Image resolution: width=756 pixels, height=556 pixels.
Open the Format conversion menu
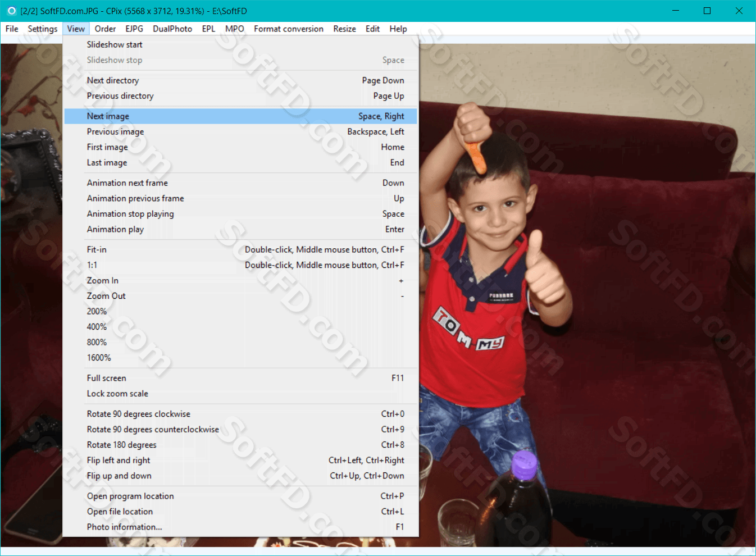tap(289, 29)
